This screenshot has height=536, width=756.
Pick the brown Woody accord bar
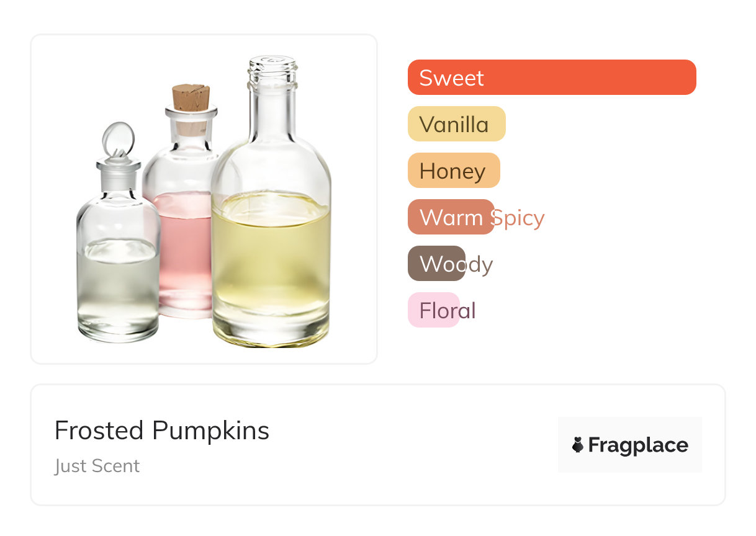(436, 264)
